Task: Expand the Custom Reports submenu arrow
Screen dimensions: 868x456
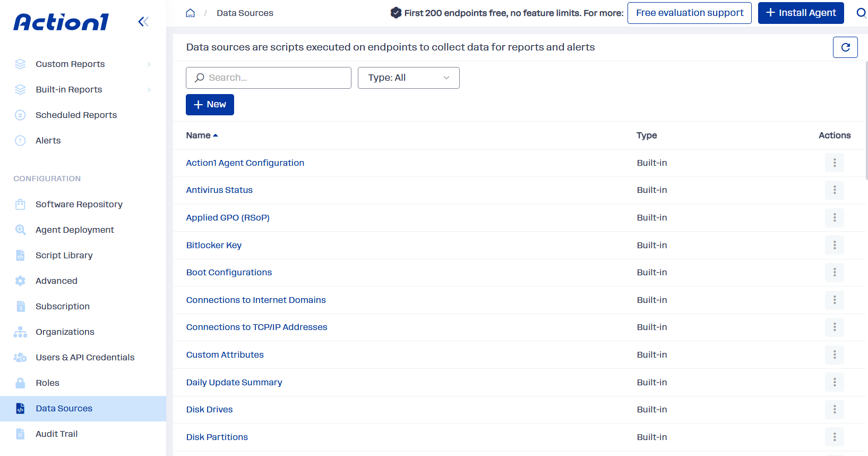Action: (149, 64)
